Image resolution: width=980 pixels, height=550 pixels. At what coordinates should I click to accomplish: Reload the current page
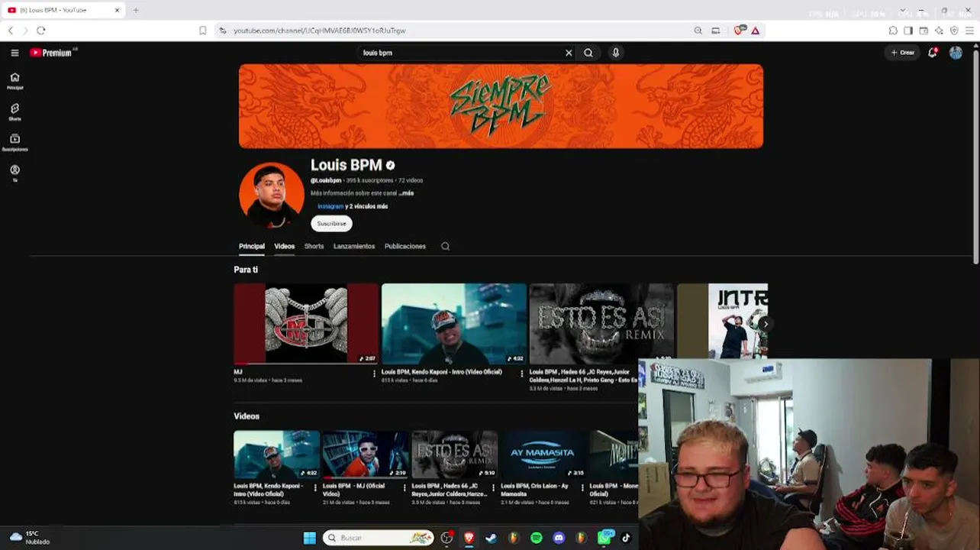(x=41, y=31)
